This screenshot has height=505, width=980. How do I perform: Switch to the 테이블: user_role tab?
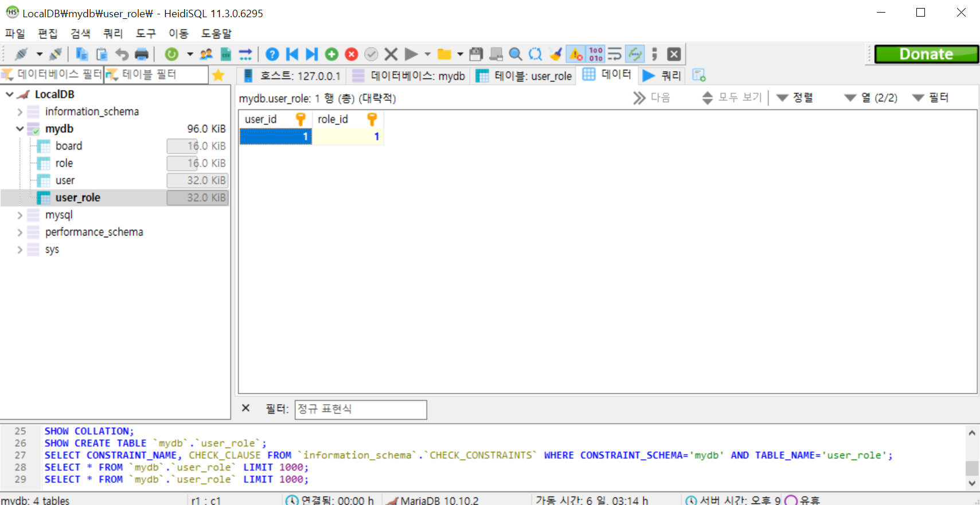[x=524, y=76]
